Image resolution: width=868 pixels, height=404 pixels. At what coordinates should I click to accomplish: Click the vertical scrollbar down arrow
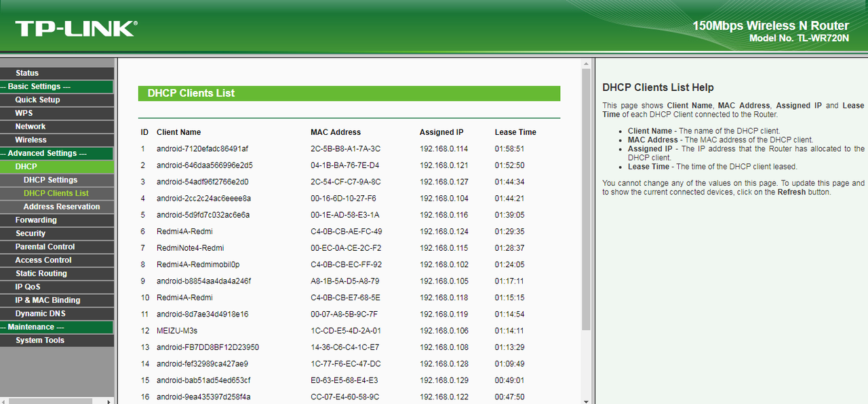[x=586, y=398]
